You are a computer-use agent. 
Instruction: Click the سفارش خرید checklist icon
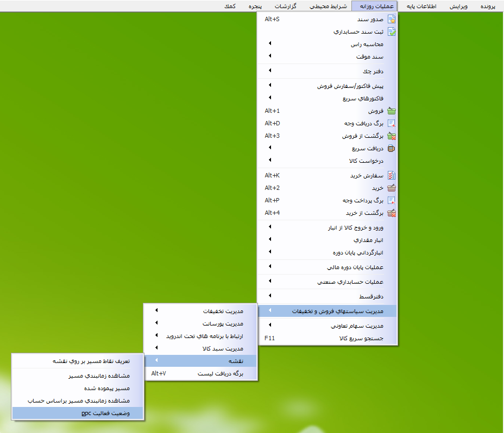pos(391,175)
